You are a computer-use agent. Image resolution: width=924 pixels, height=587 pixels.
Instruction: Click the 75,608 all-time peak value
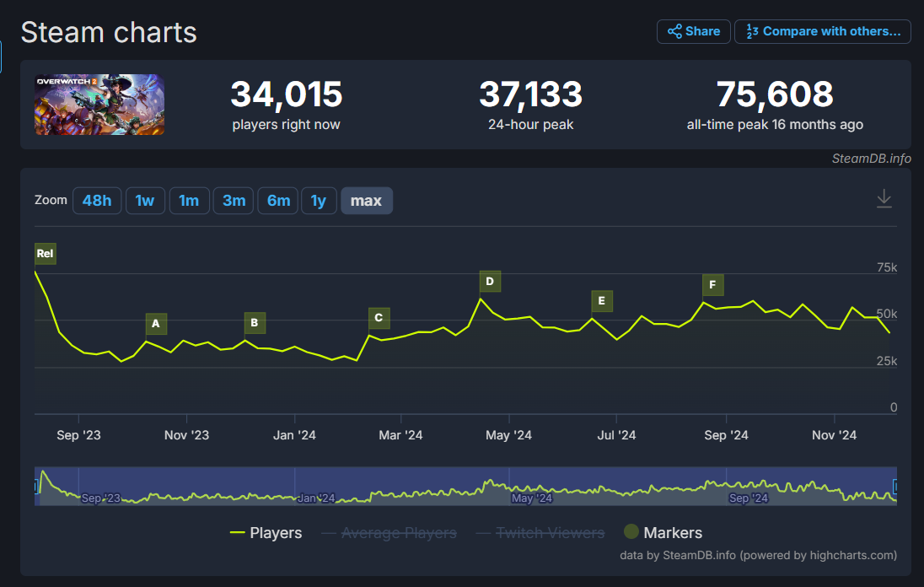[775, 94]
